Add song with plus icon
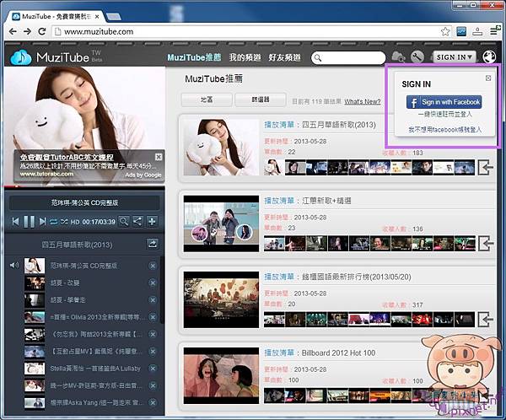 point(152,222)
